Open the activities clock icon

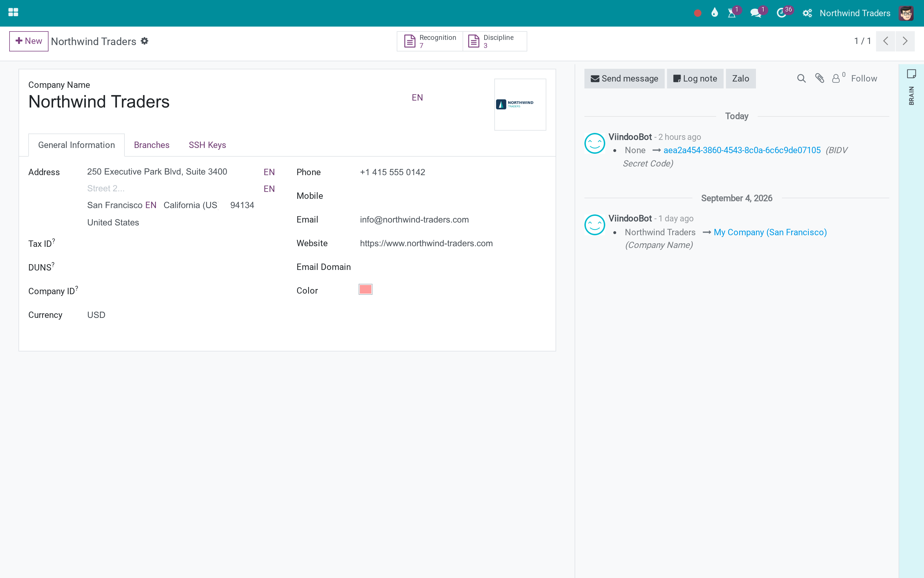pos(781,13)
